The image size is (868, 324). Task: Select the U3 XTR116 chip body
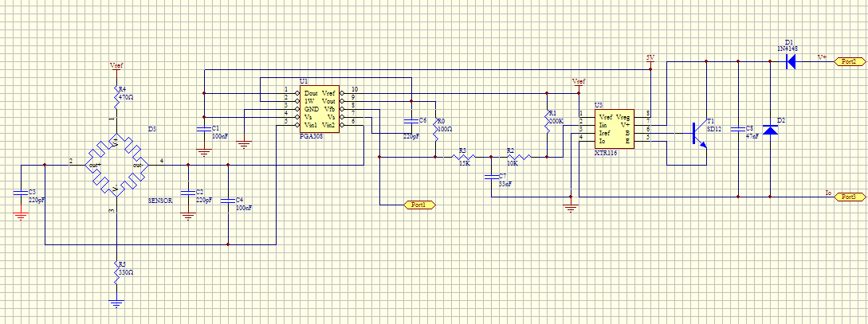[614, 130]
